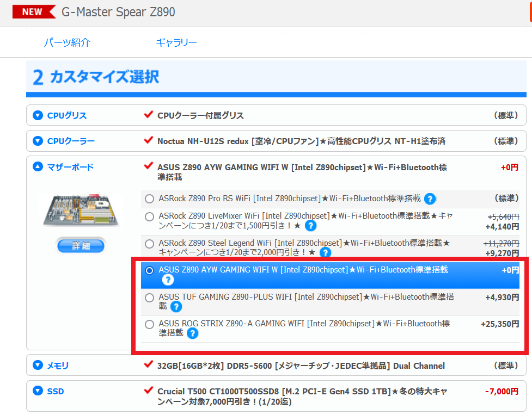Expand the CPUクーラー section arrow
The width and height of the screenshot is (532, 415).
coord(38,141)
